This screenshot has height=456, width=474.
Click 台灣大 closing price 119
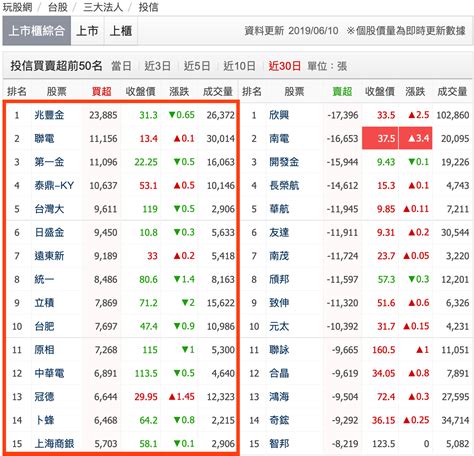pyautogui.click(x=150, y=209)
